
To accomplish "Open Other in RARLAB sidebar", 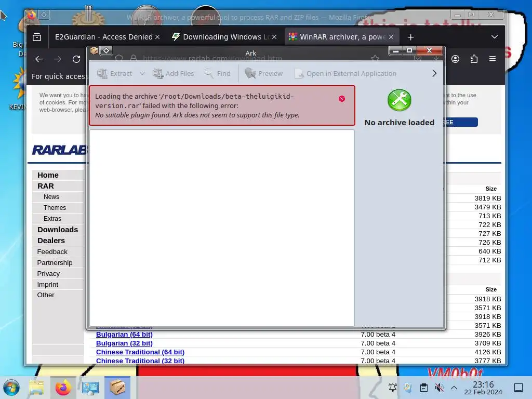I will pyautogui.click(x=46, y=295).
